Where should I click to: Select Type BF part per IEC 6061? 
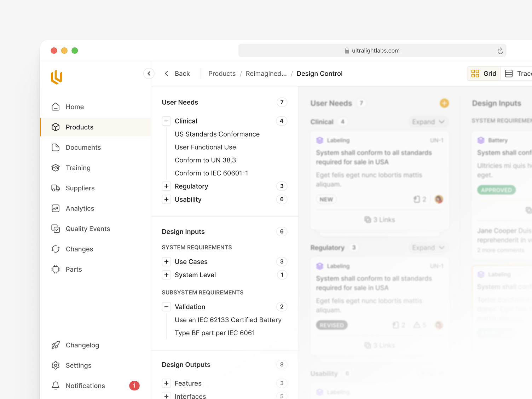click(x=215, y=333)
